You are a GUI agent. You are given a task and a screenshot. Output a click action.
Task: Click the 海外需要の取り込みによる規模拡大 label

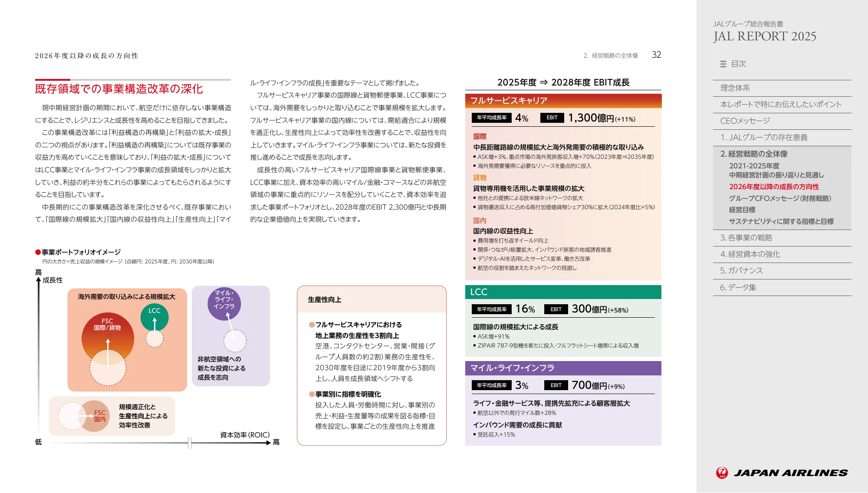tap(127, 297)
